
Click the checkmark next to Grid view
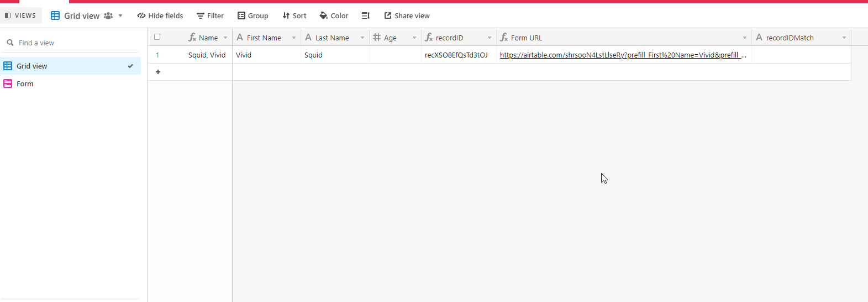pos(130,66)
